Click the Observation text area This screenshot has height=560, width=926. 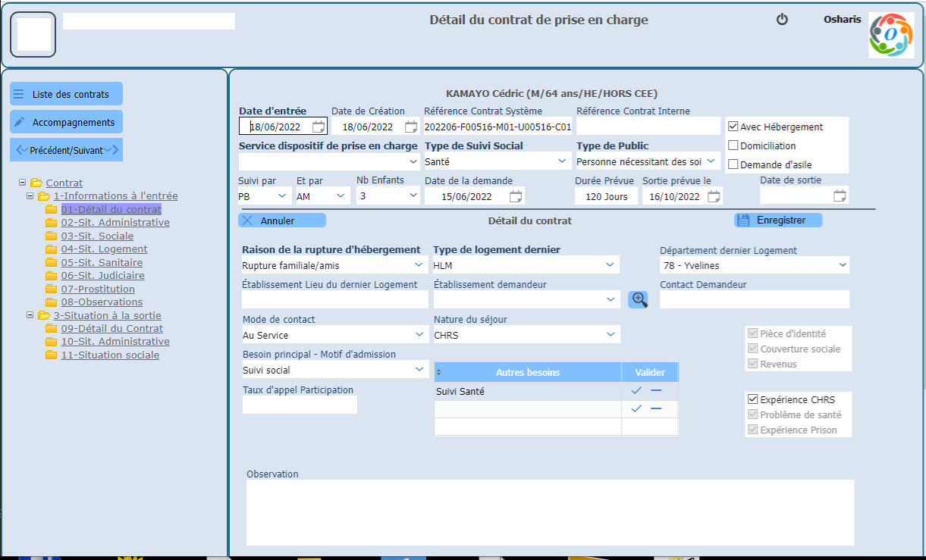click(x=550, y=512)
